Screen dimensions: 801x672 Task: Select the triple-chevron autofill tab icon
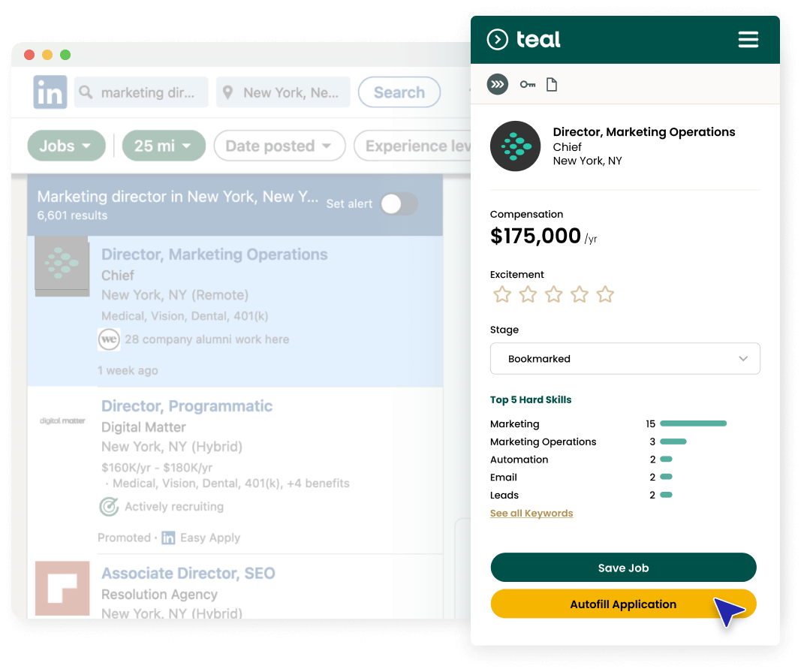[x=497, y=84]
